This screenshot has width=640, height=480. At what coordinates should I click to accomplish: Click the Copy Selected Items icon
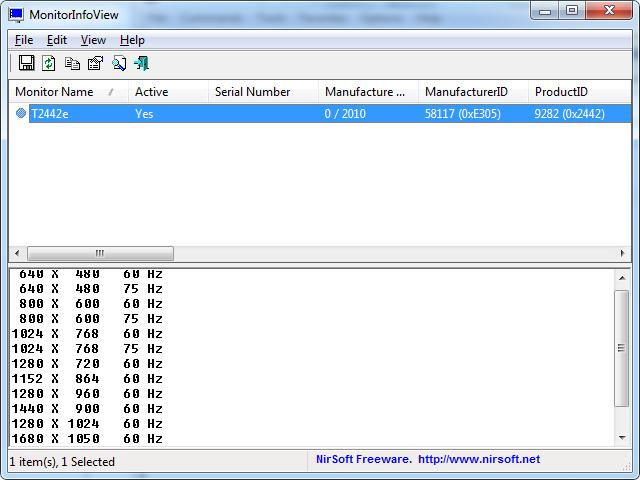click(72, 63)
